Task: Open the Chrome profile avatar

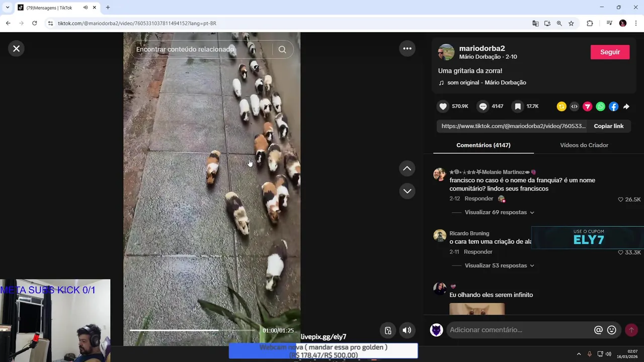Action: pyautogui.click(x=623, y=23)
